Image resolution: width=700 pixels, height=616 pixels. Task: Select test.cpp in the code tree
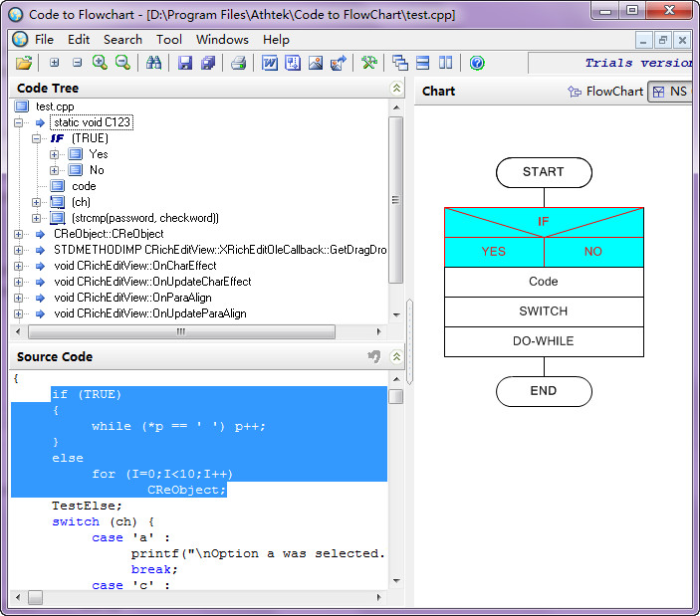click(x=55, y=106)
